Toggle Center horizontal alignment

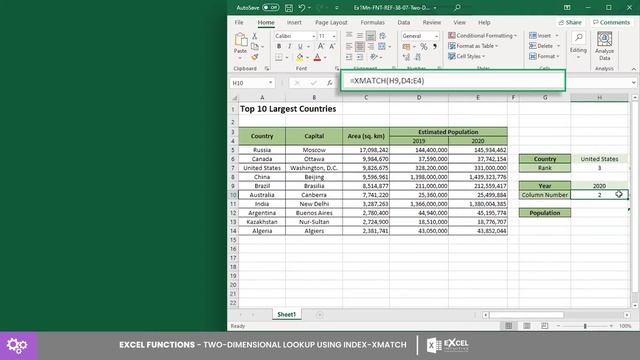pyautogui.click(x=360, y=47)
